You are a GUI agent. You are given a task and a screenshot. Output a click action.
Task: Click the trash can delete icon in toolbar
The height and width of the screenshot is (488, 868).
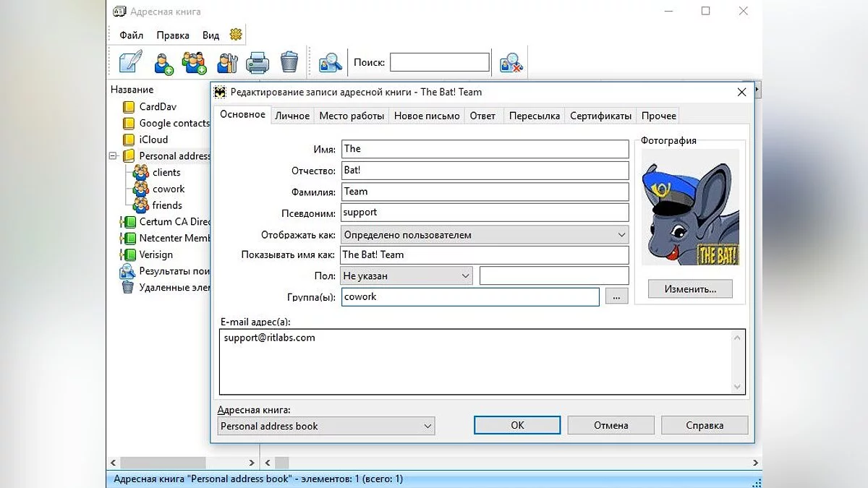tap(289, 62)
